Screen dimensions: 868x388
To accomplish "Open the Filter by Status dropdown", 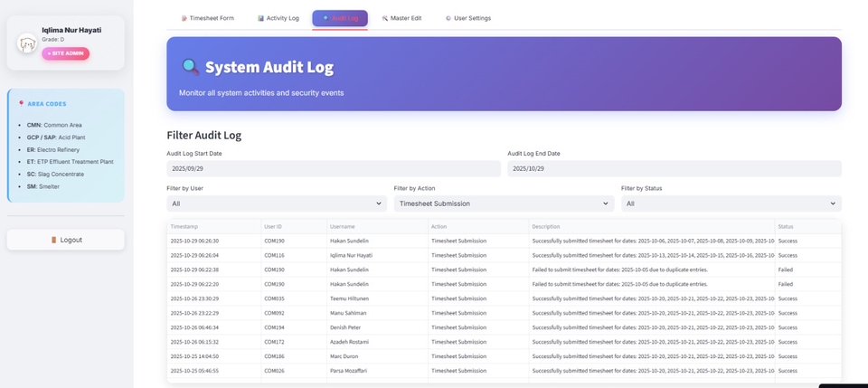I will point(731,203).
